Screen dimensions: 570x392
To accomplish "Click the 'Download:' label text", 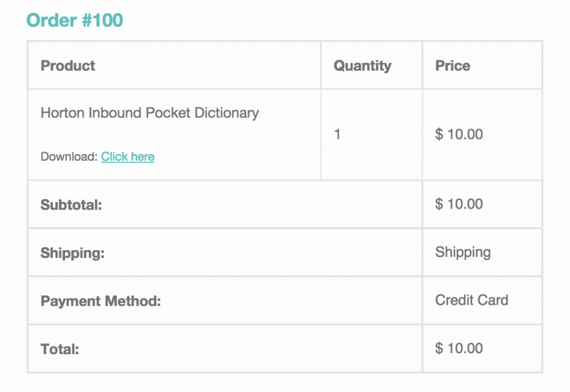I will 69,157.
